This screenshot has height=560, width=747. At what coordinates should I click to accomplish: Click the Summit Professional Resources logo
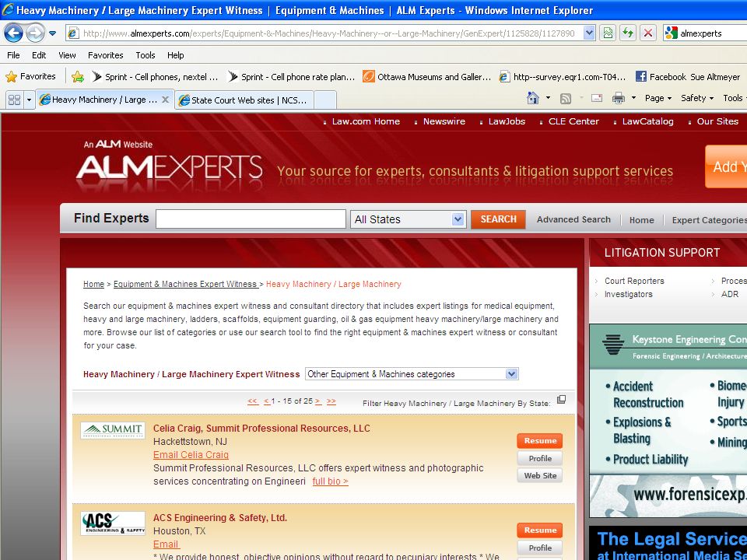(x=112, y=430)
